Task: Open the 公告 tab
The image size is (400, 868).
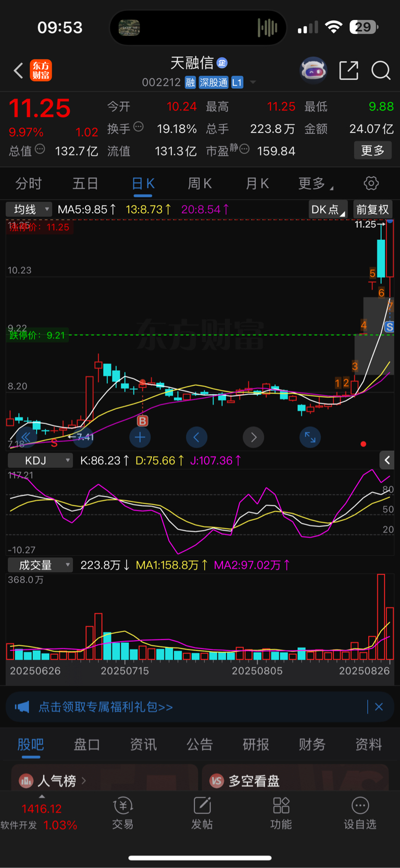Action: (200, 744)
